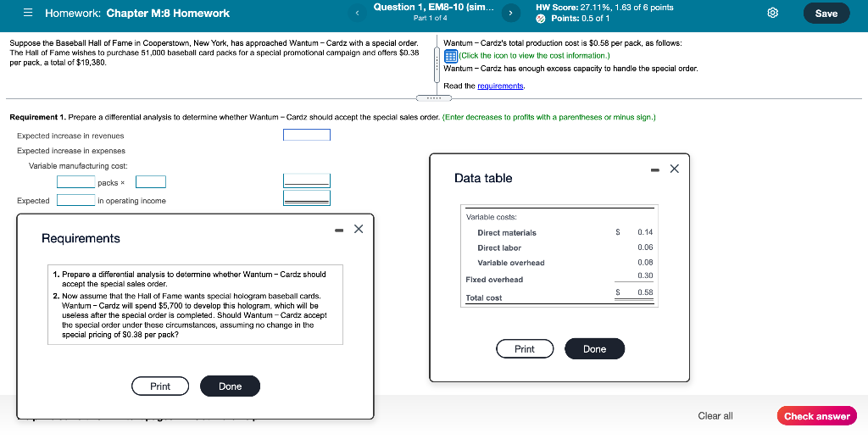This screenshot has height=439, width=868.
Task: Select the Expected increase in revenues input
Action: point(307,135)
